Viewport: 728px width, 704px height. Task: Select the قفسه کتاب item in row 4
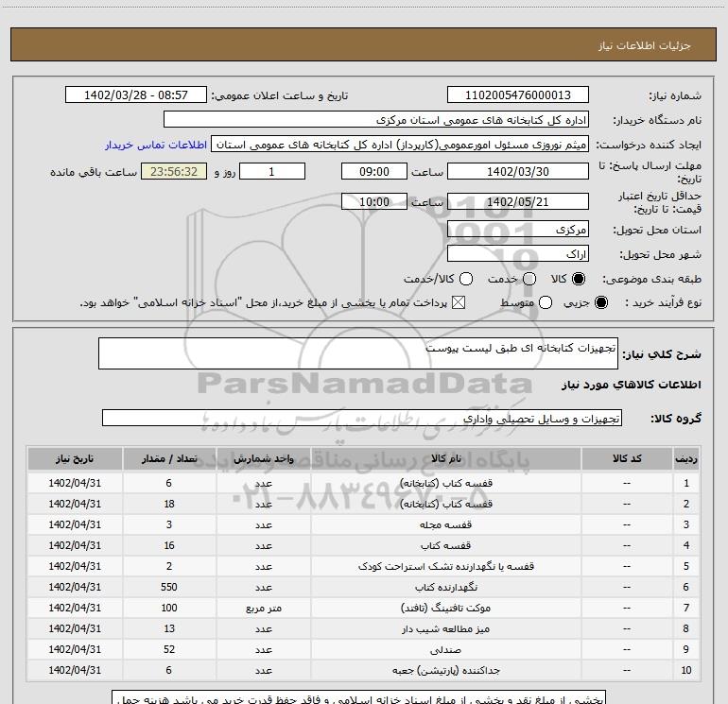click(x=445, y=546)
